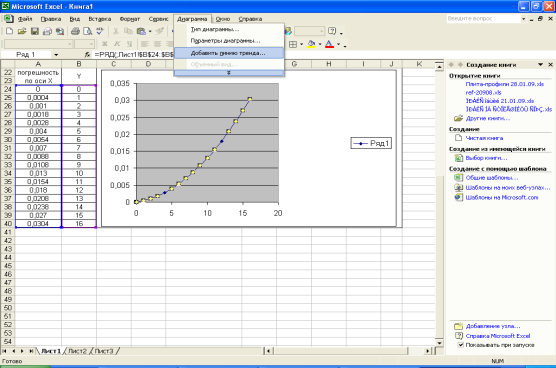Click the Spelling check icon
556x368 pixels.
100,31
